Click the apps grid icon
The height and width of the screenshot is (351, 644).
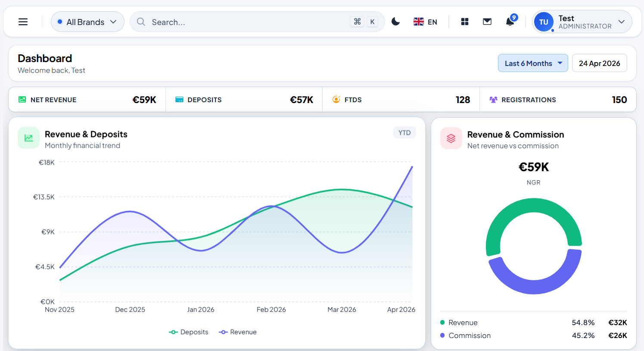click(464, 21)
